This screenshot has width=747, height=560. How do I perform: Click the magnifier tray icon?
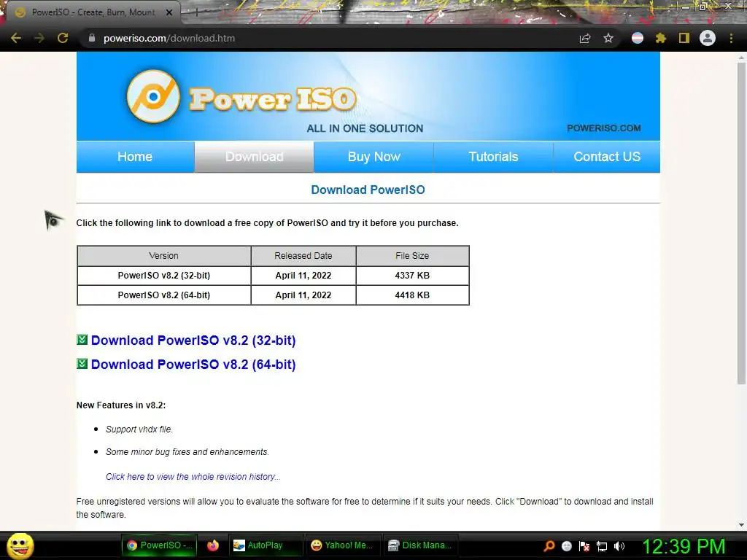coord(549,545)
